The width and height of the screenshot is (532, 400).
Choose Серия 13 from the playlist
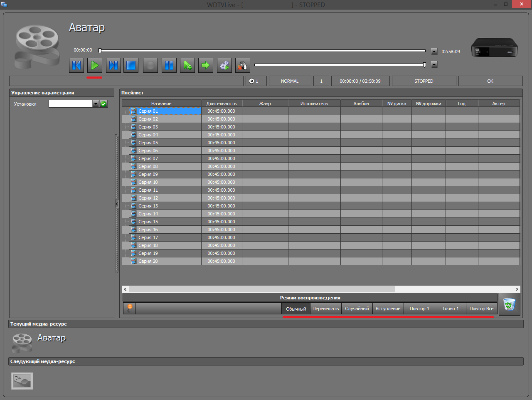[321, 206]
